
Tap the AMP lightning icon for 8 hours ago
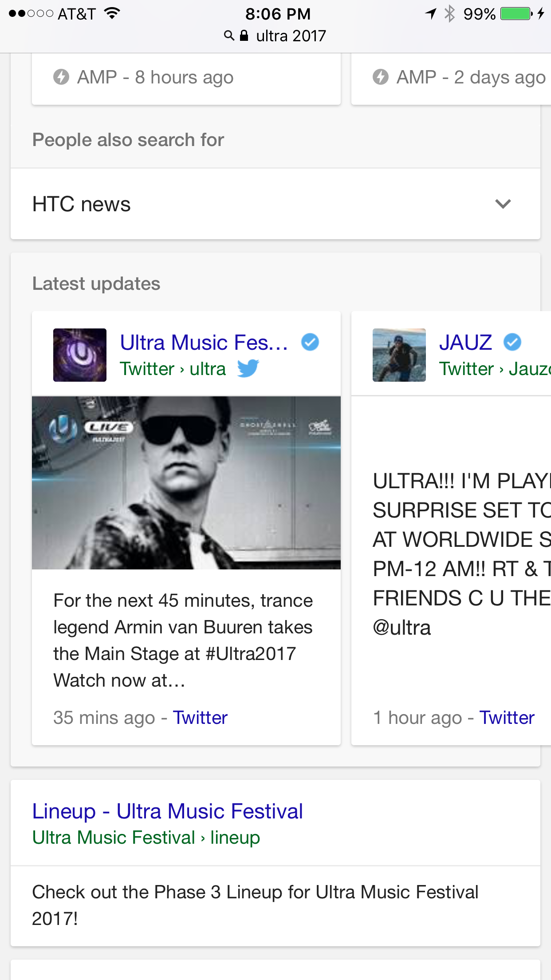coord(61,77)
